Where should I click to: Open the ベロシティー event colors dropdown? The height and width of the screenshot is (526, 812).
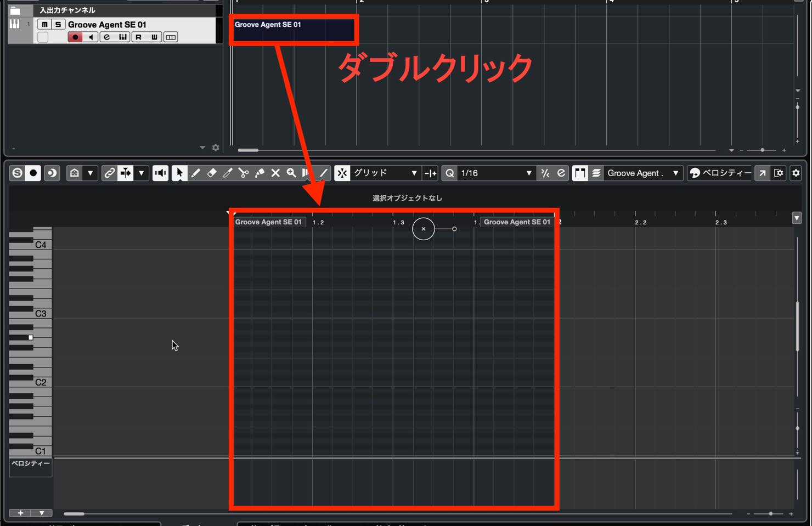pos(720,173)
